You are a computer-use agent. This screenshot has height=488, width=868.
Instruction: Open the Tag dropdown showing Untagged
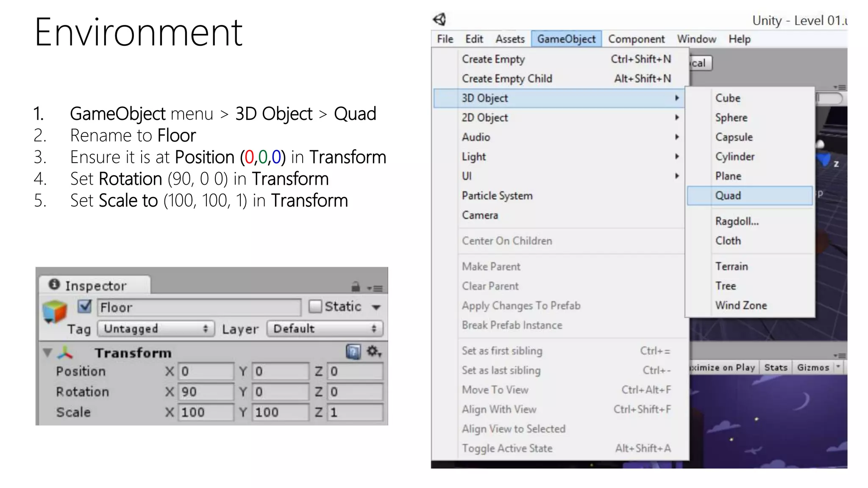click(155, 329)
